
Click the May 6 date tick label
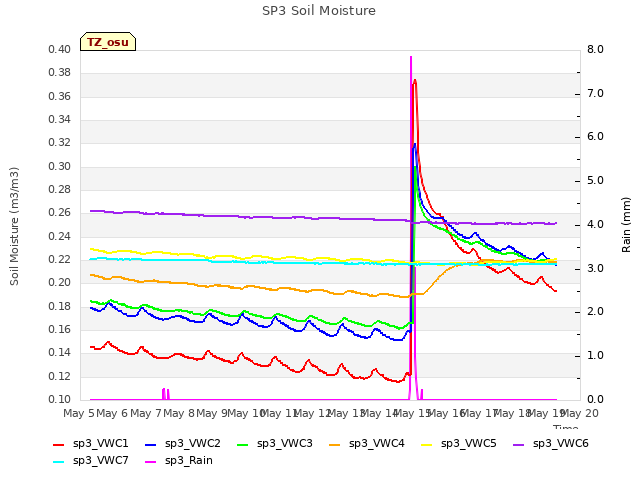pyautogui.click(x=112, y=413)
